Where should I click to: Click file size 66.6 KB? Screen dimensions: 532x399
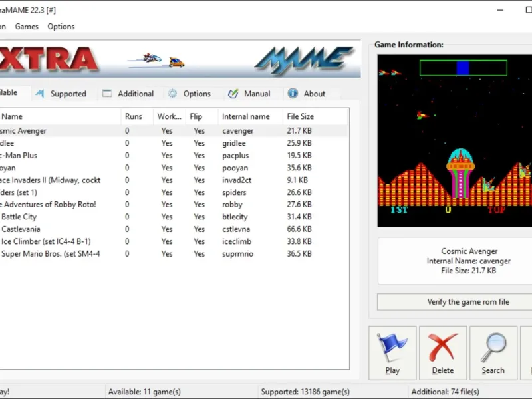point(299,229)
